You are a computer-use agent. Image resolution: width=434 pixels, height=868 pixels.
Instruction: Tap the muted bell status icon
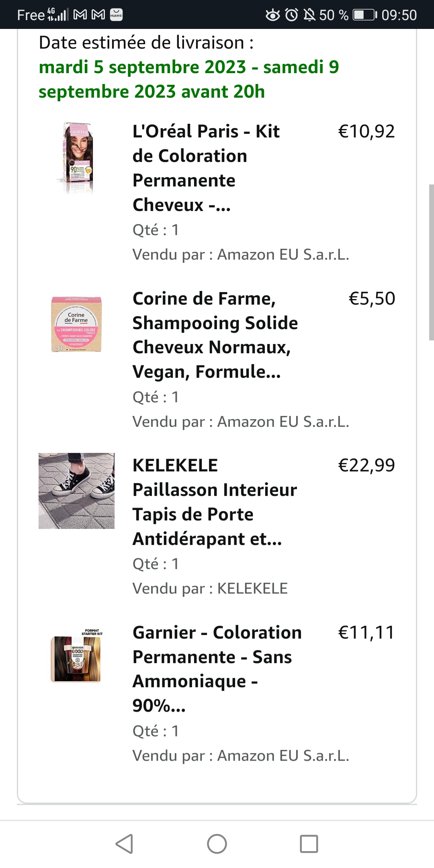pos(309,15)
